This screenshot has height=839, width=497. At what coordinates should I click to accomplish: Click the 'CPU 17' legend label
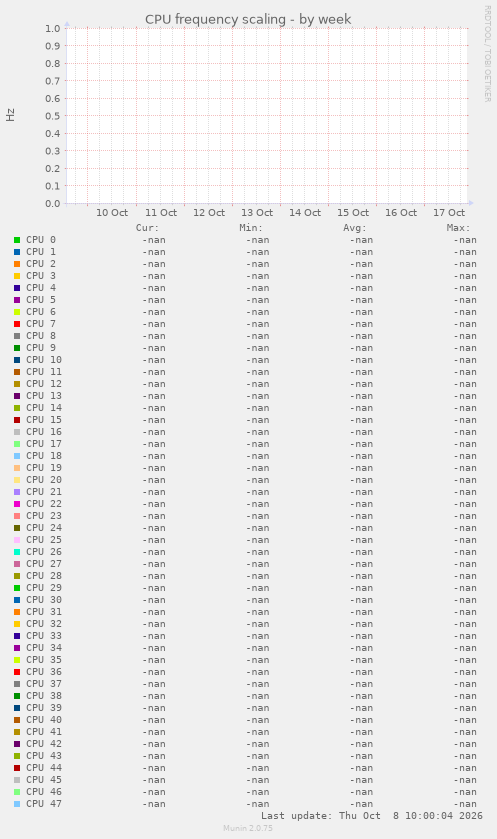tap(44, 444)
